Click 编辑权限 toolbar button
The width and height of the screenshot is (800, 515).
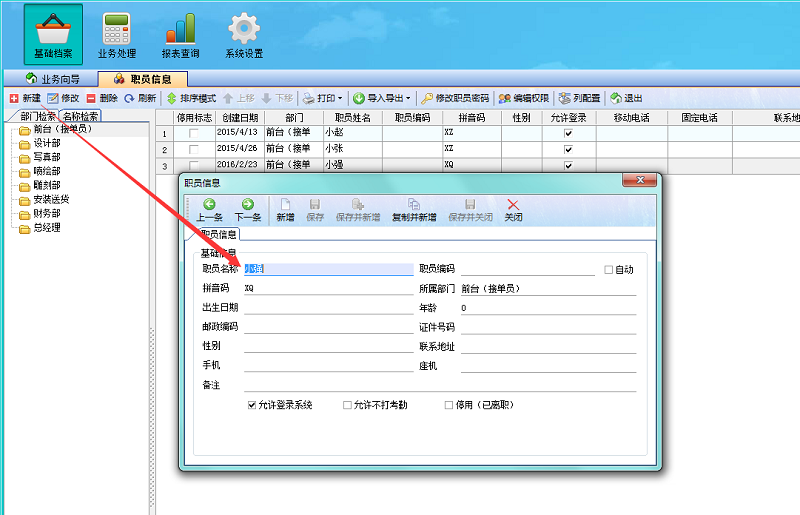(524, 98)
